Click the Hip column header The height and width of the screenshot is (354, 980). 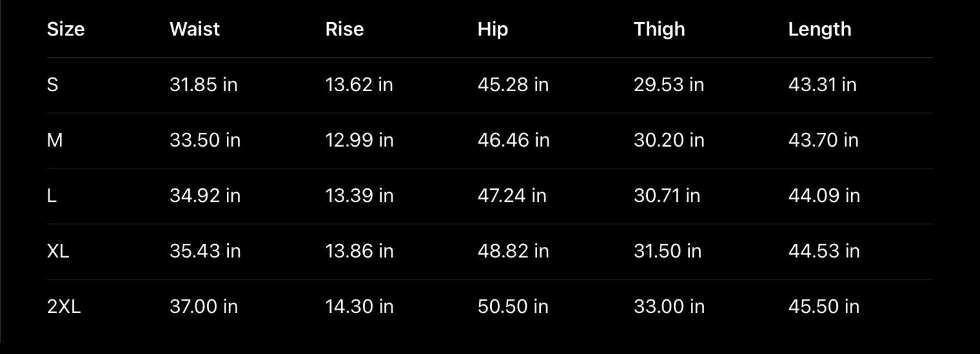pyautogui.click(x=493, y=29)
